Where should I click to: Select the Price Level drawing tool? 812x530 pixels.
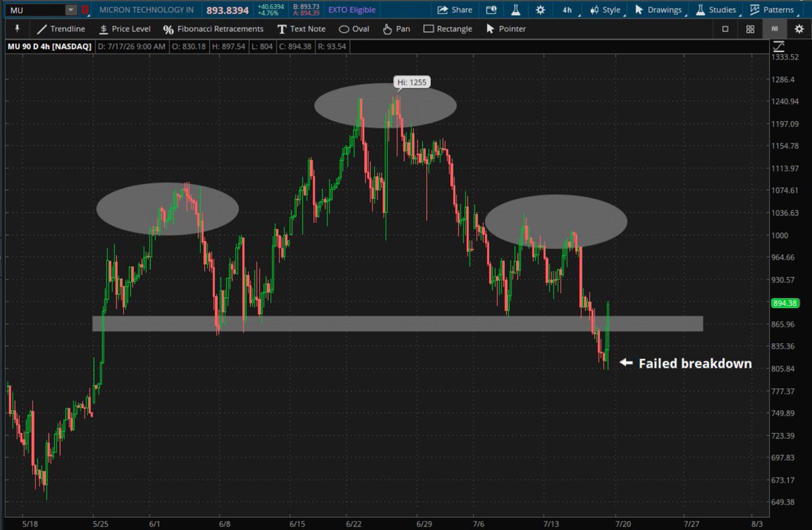pos(125,29)
